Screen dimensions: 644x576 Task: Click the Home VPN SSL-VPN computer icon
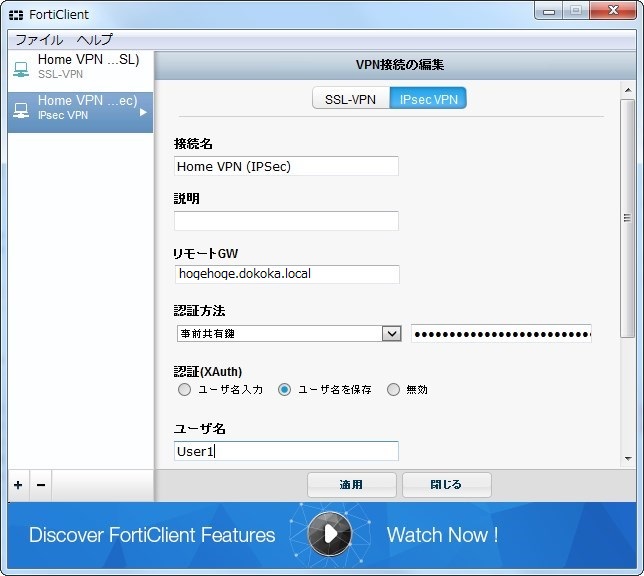click(x=21, y=69)
